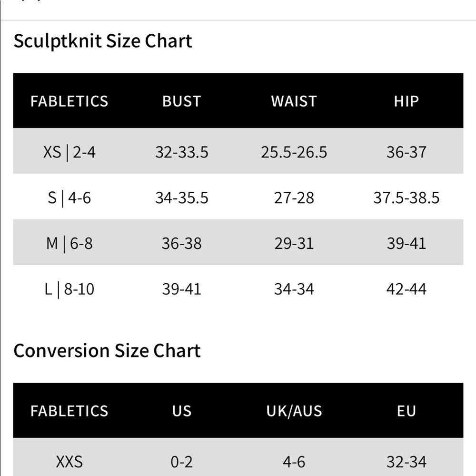Click the BUST column header
The image size is (476, 476).
(x=181, y=101)
